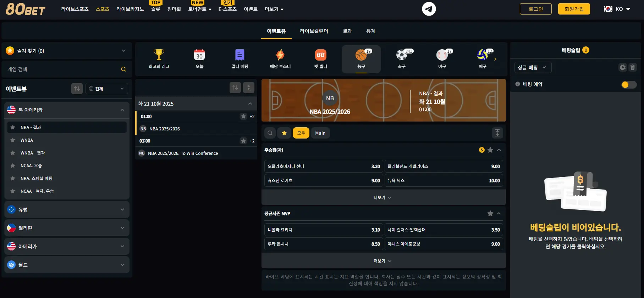
Task: Select the 멀티 베팅 icon
Action: click(240, 55)
